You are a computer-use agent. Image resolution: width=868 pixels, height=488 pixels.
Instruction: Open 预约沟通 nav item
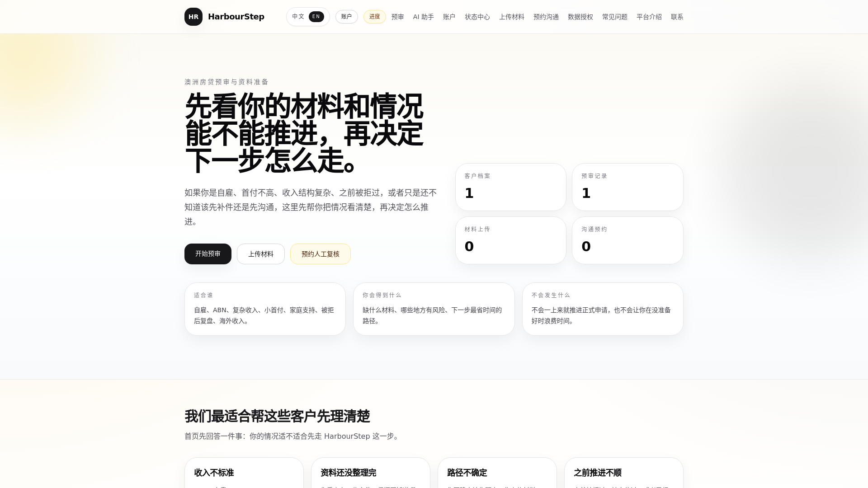(546, 17)
